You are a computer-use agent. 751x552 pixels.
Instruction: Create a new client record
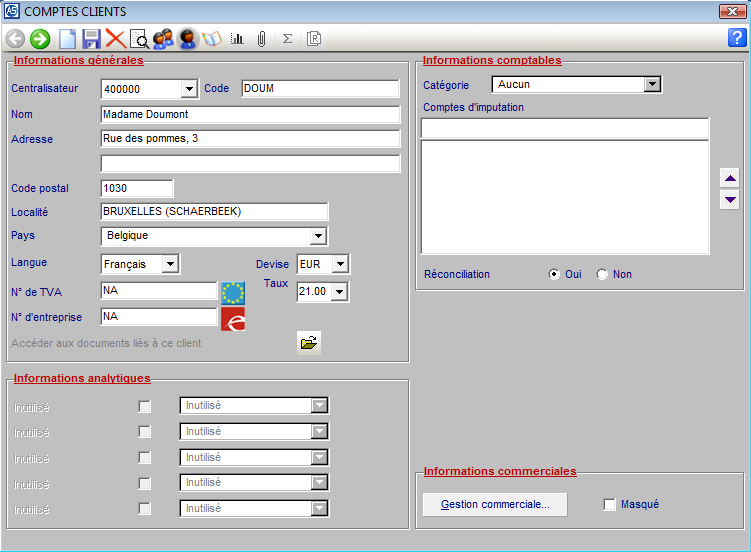[67, 39]
